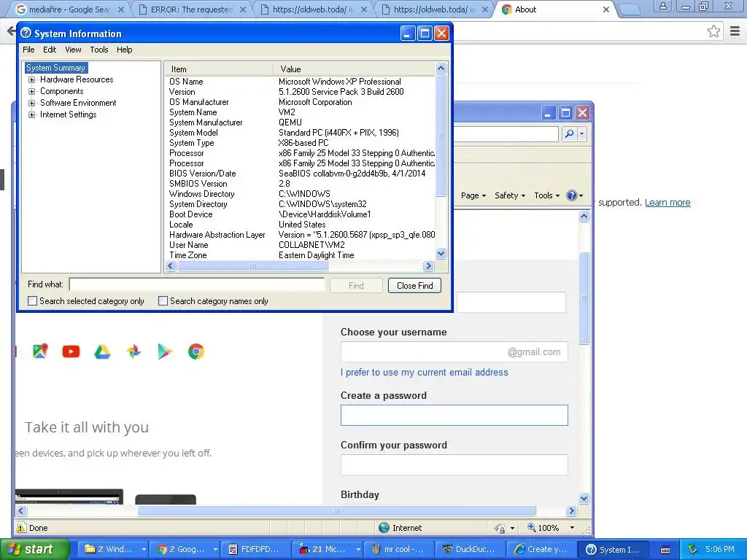
Task: Open taskbar Create your Google account button
Action: pos(542,549)
